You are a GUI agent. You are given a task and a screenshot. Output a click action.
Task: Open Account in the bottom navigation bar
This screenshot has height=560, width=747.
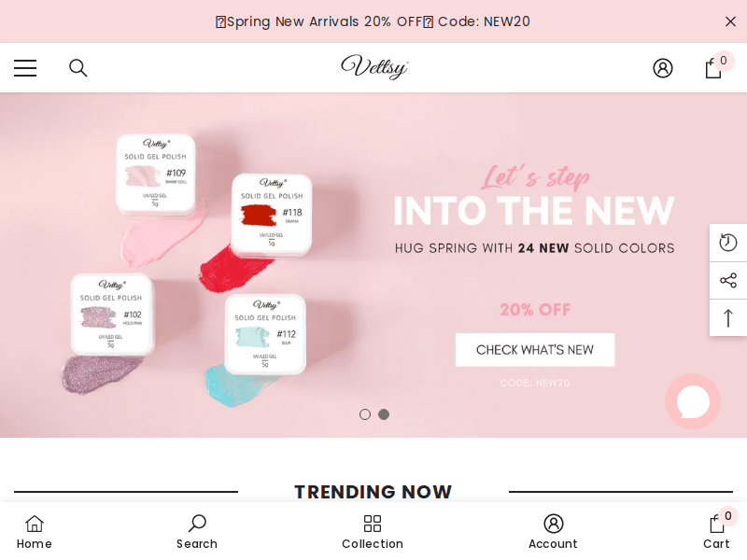[x=553, y=532]
